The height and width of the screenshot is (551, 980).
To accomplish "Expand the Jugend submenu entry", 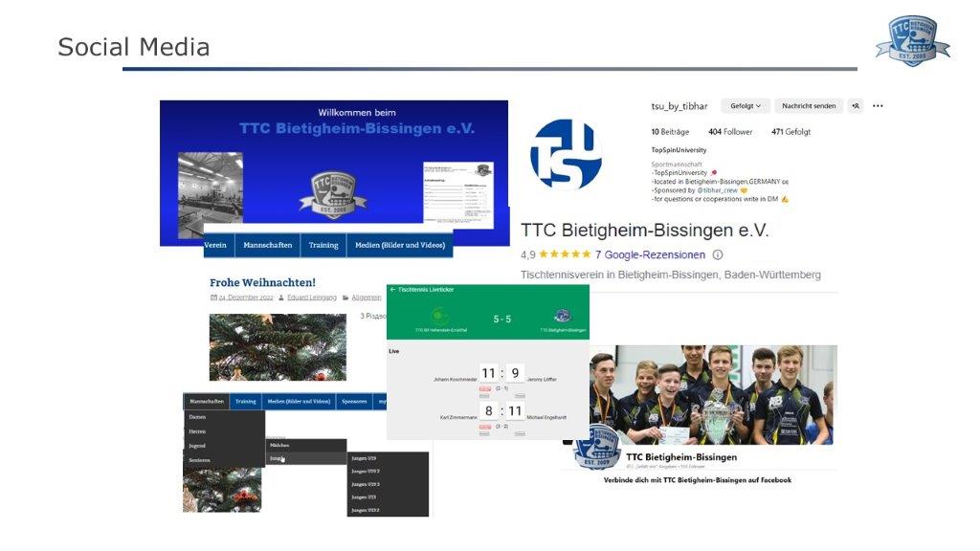I will click(x=197, y=446).
